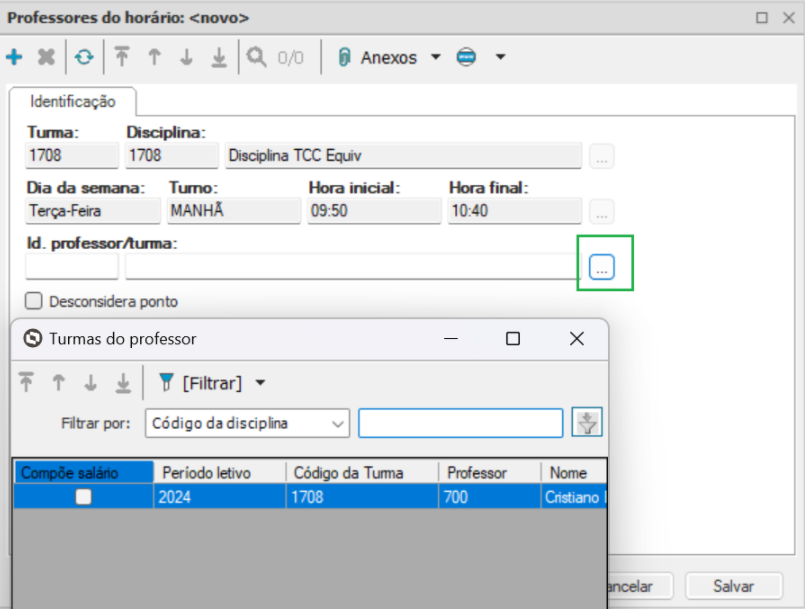Select the 2024 Período letivo cell

(220, 497)
